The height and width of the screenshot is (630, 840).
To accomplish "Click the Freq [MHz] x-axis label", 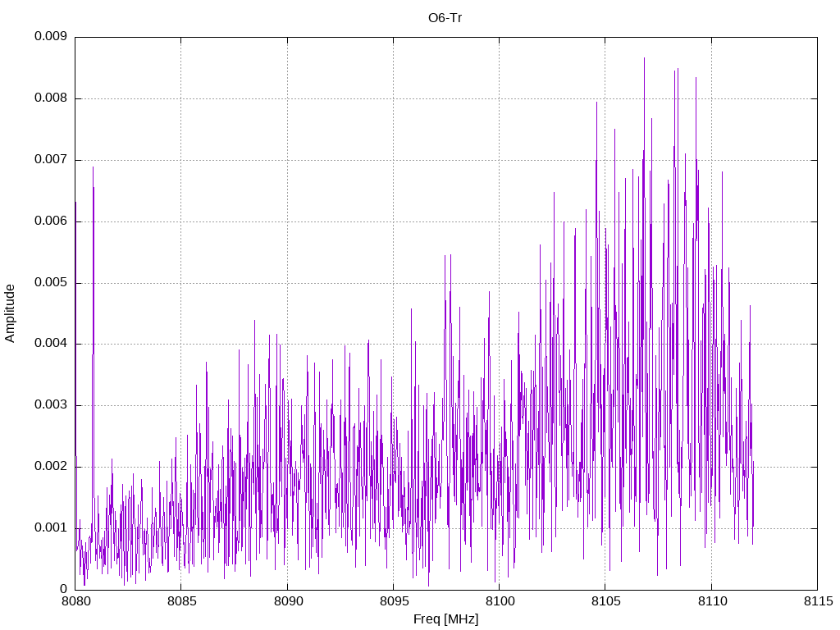I will coord(445,619).
